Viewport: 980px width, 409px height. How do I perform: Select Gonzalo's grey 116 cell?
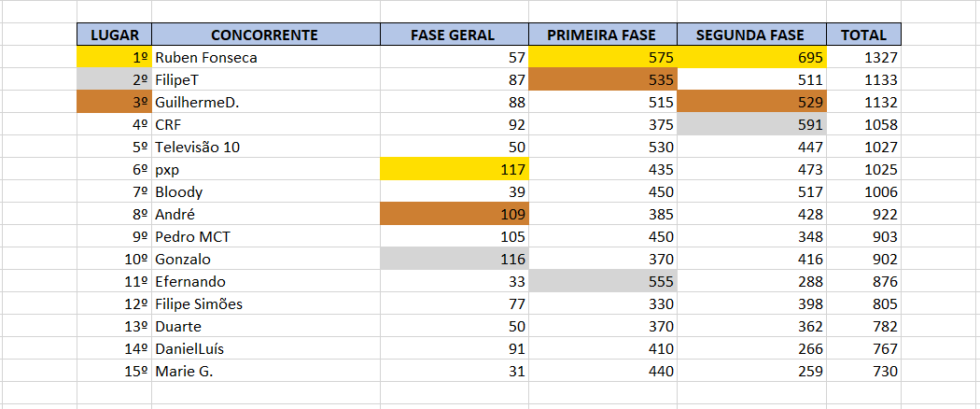point(455,259)
